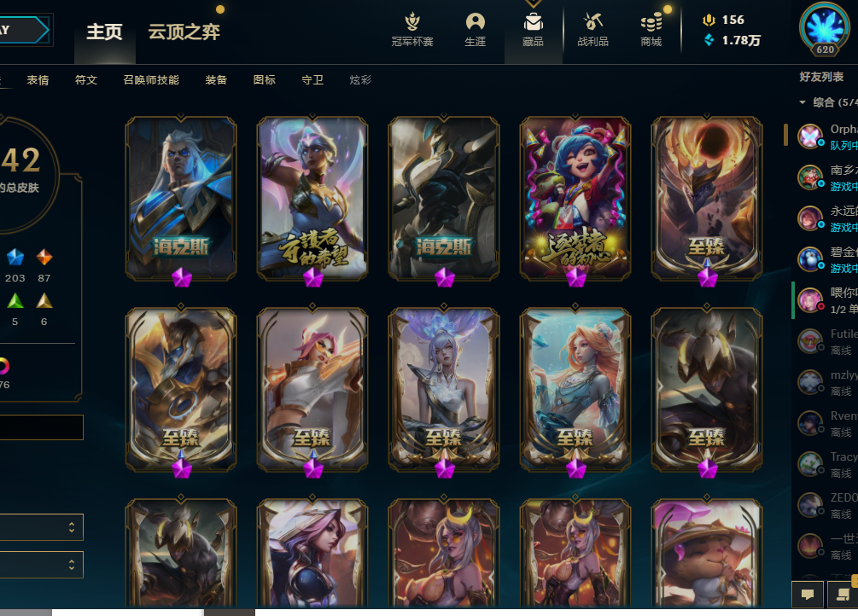Open the upper sort dropdown on left panel
This screenshot has width=858, height=616.
[42, 526]
